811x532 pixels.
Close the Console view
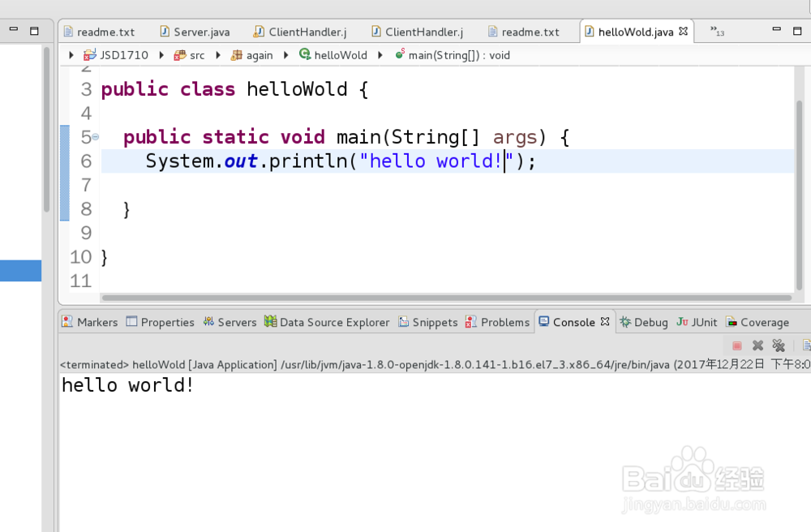(605, 322)
